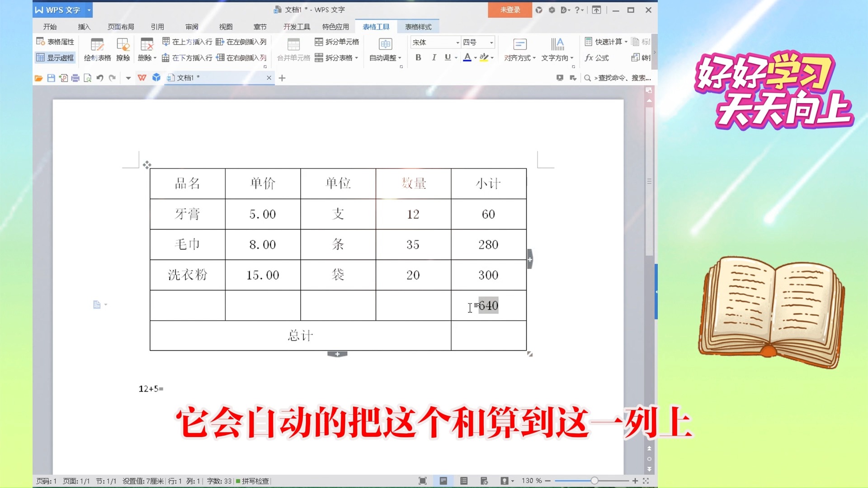Screen dimensions: 868x488
Task: Expand the 四号 font size dropdown
Action: (x=491, y=42)
